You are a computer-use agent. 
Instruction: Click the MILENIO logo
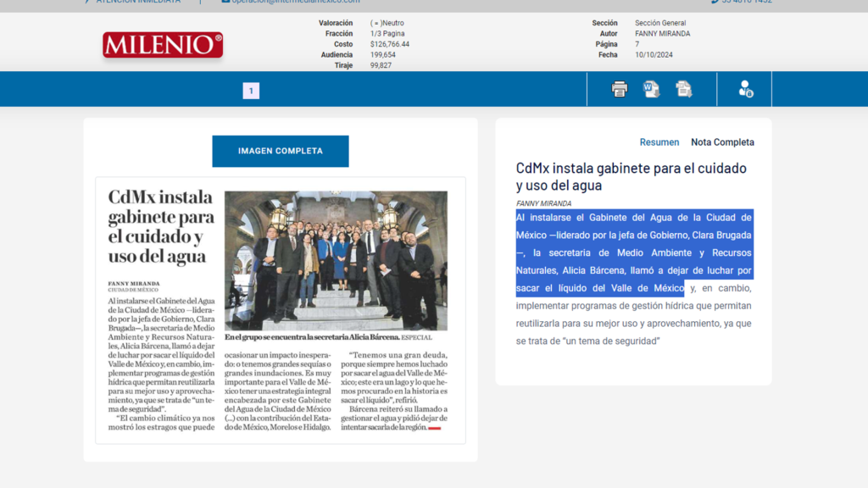[x=163, y=45]
